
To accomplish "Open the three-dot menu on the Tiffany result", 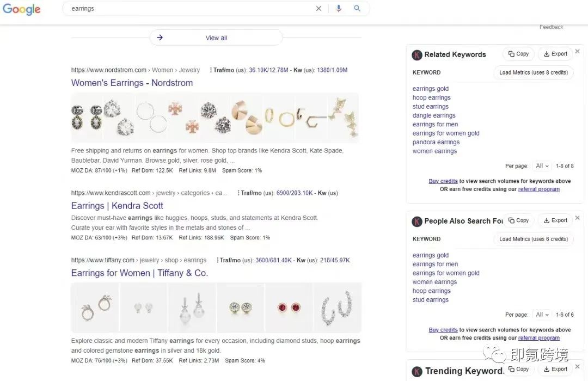I will [x=217, y=260].
